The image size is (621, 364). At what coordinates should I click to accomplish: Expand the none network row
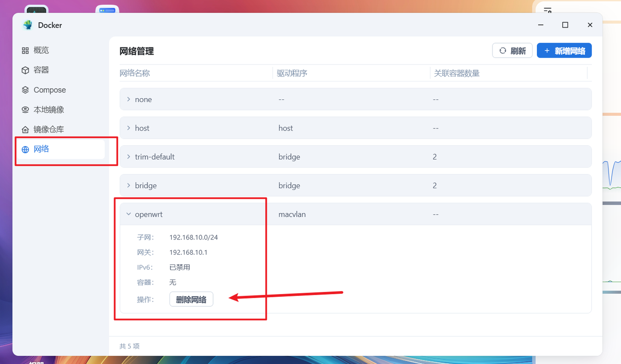(x=128, y=99)
